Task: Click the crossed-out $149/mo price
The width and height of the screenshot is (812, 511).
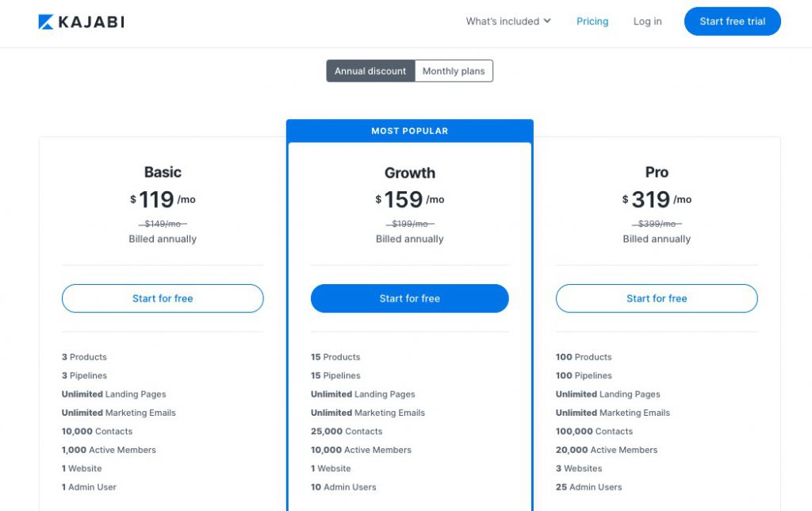Action: coord(163,224)
